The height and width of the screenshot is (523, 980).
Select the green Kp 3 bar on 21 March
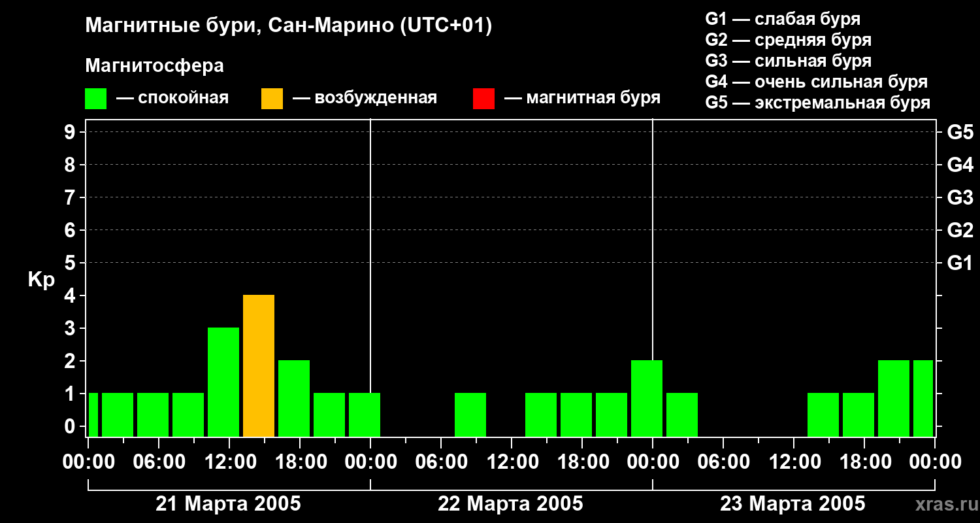pyautogui.click(x=223, y=382)
